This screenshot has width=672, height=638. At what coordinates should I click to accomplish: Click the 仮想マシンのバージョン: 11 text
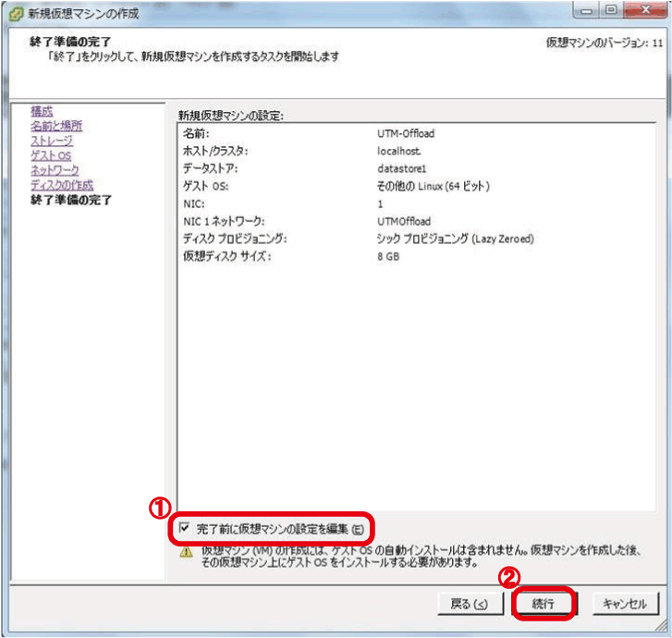605,43
